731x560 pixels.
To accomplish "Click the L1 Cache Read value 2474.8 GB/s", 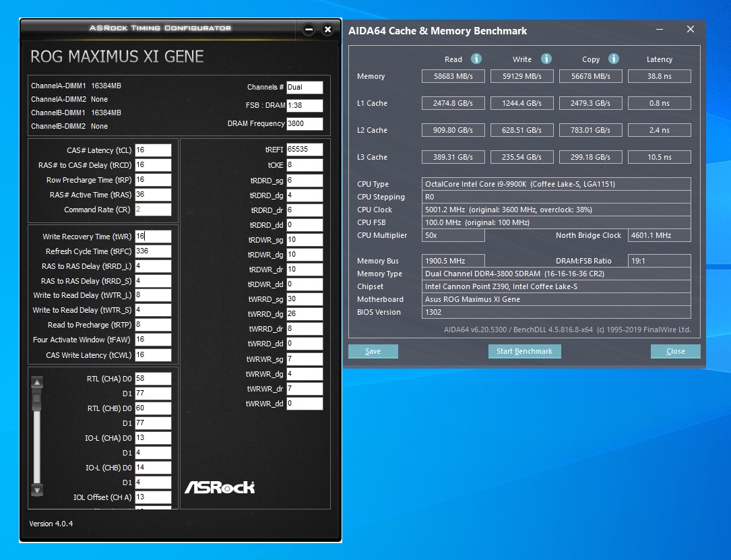I will pyautogui.click(x=453, y=103).
